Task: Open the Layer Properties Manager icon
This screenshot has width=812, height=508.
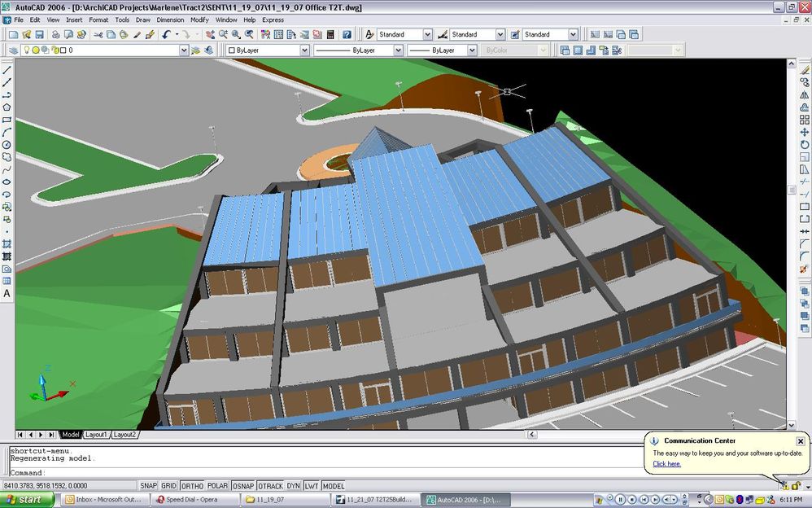Action: [x=13, y=50]
